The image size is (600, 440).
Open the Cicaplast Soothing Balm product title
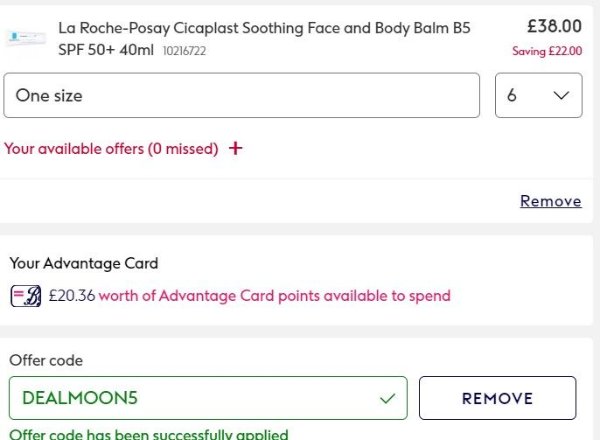pyautogui.click(x=264, y=28)
